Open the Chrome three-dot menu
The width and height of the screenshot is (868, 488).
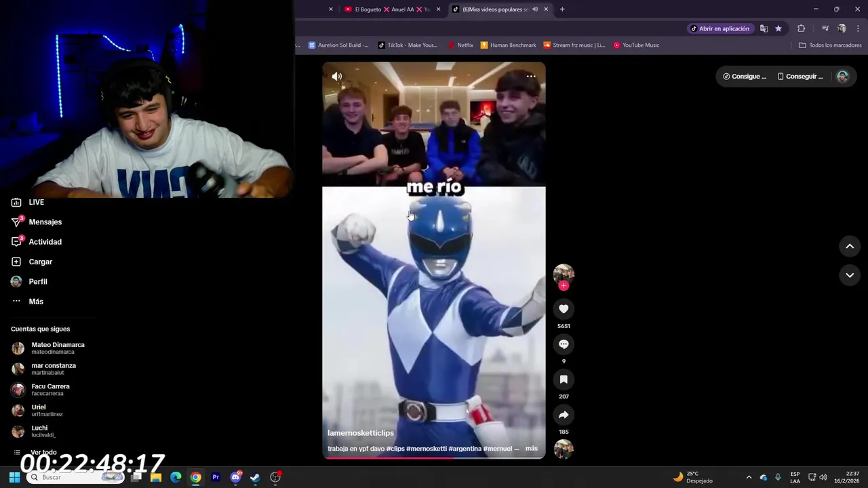click(858, 28)
